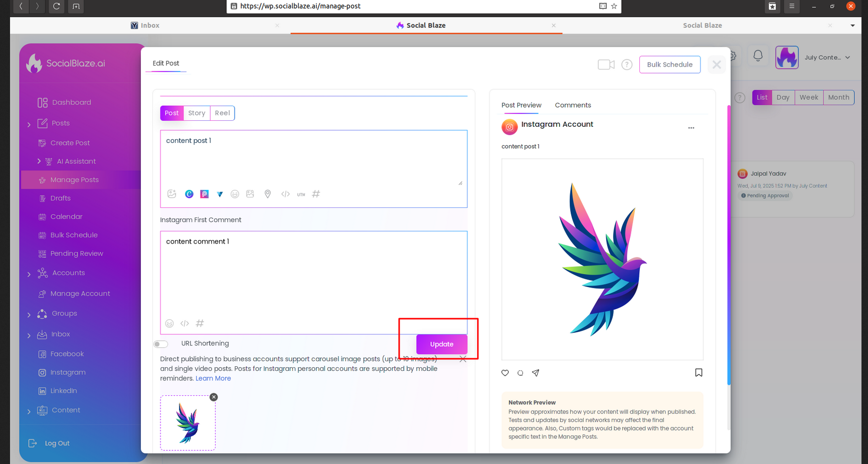Screen dimensions: 868x464
Task: Click the reload page button in browser
Action: pos(56,6)
